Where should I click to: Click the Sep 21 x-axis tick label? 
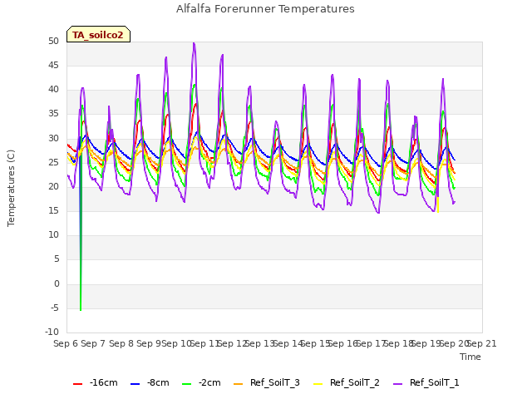(x=482, y=343)
